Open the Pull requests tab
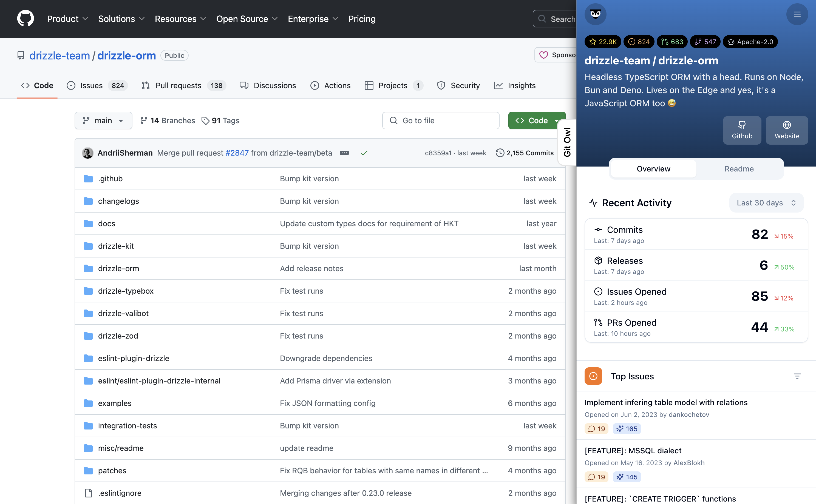The width and height of the screenshot is (816, 504). [x=178, y=86]
